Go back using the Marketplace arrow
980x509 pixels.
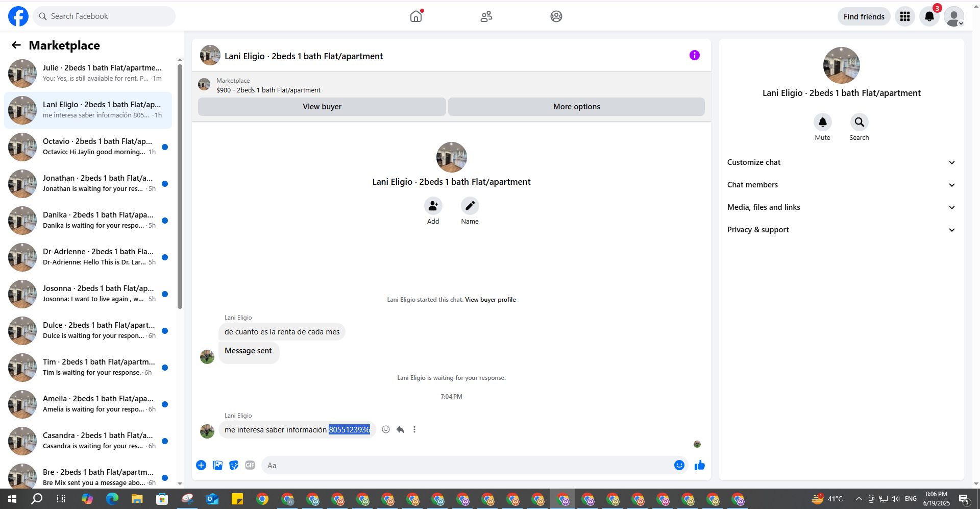click(16, 45)
